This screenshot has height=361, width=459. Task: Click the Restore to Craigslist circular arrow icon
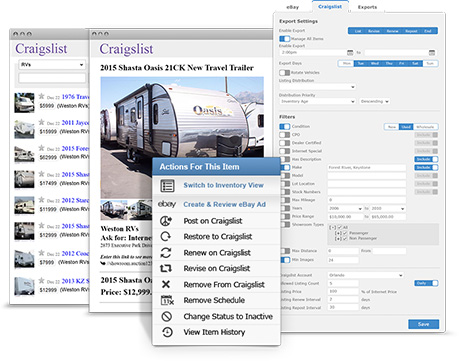click(x=166, y=237)
